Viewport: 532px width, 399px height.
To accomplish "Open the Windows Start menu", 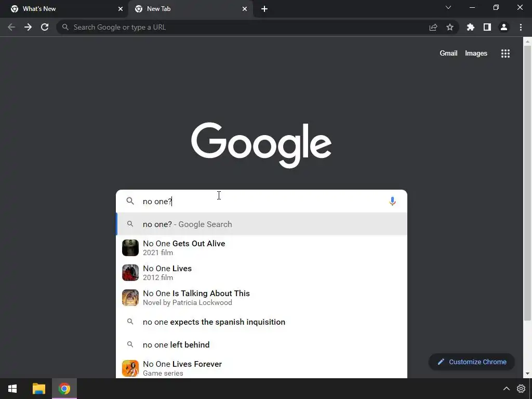I will [12, 389].
